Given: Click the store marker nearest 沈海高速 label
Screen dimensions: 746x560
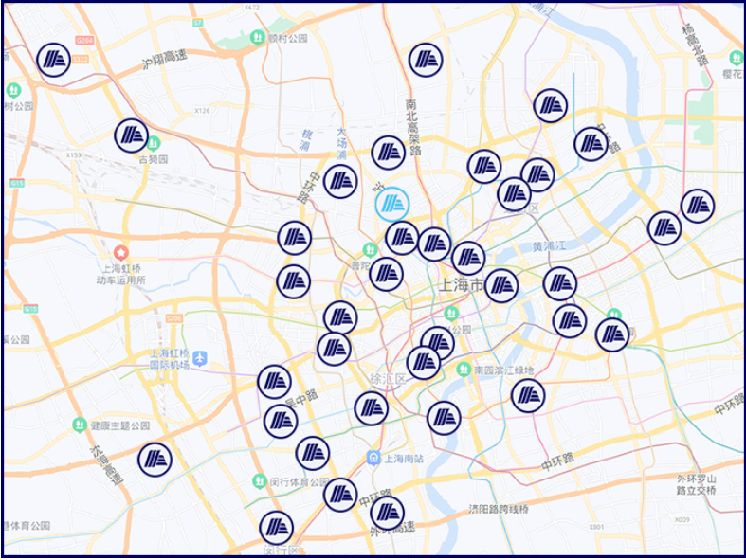Looking at the screenshot, I should [155, 460].
